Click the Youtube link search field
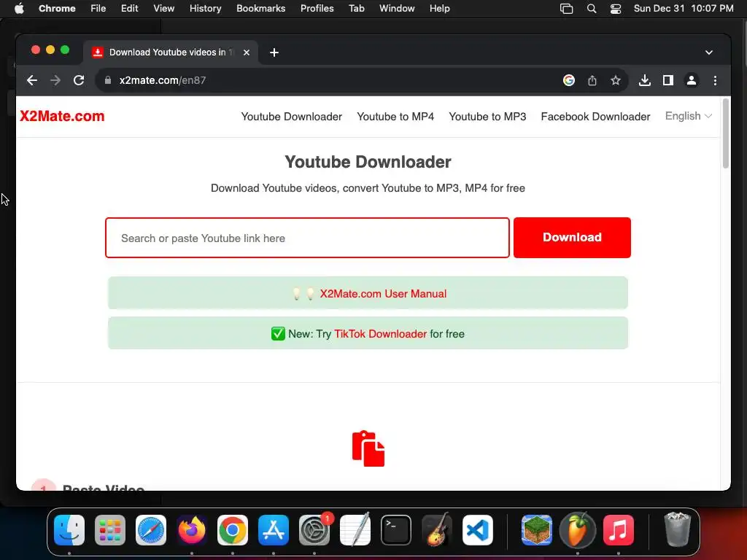Image resolution: width=747 pixels, height=560 pixels. 307,238
